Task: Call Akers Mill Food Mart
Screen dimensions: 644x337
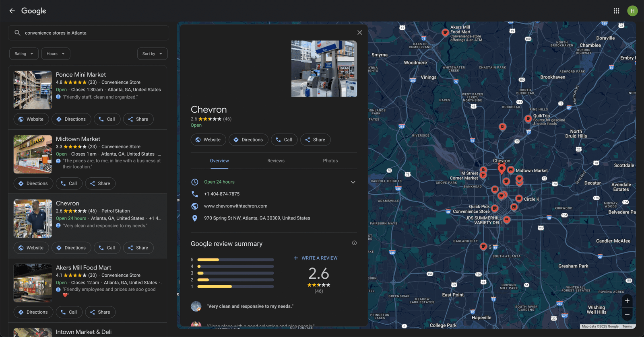Action: pyautogui.click(x=69, y=312)
